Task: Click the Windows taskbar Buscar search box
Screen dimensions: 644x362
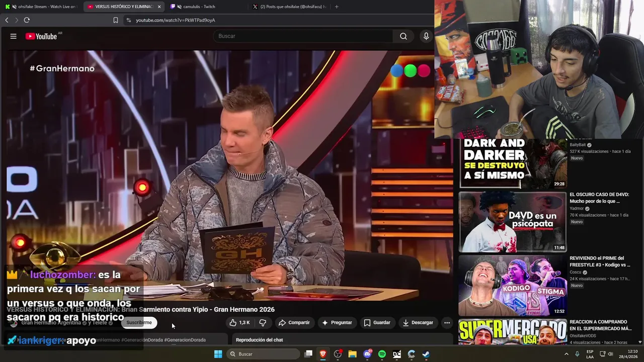Action: (262, 354)
